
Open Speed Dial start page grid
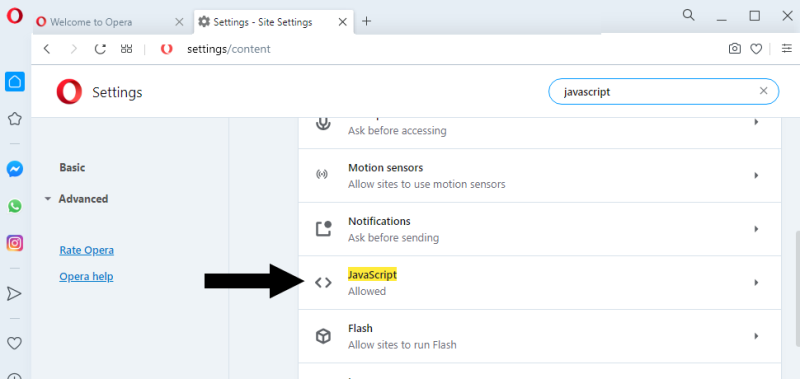click(127, 49)
